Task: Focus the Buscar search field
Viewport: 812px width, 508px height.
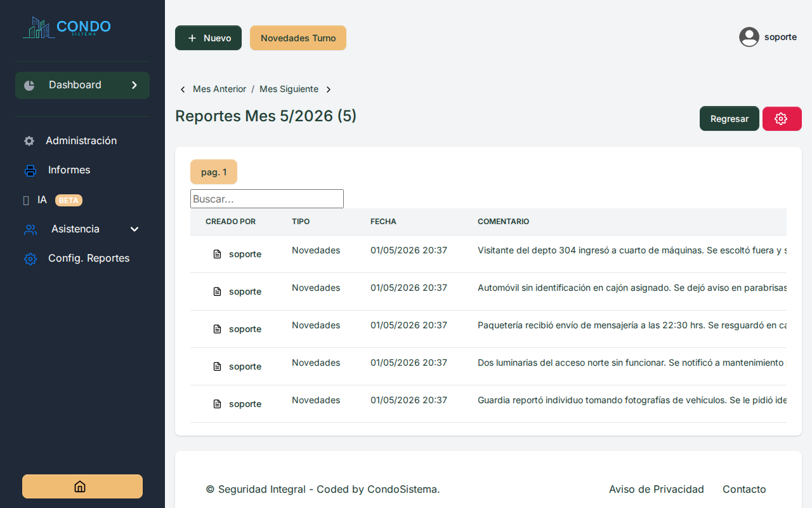Action: 267,199
